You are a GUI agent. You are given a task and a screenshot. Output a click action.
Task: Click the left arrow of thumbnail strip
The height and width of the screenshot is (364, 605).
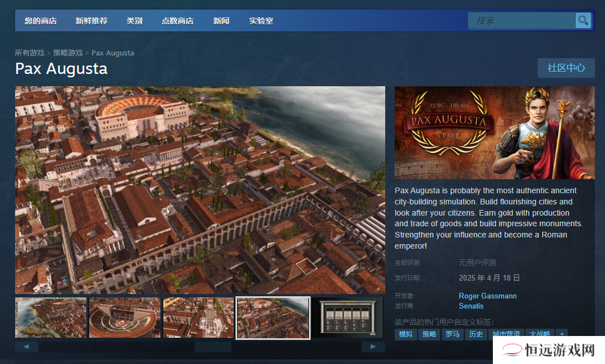[x=26, y=347]
